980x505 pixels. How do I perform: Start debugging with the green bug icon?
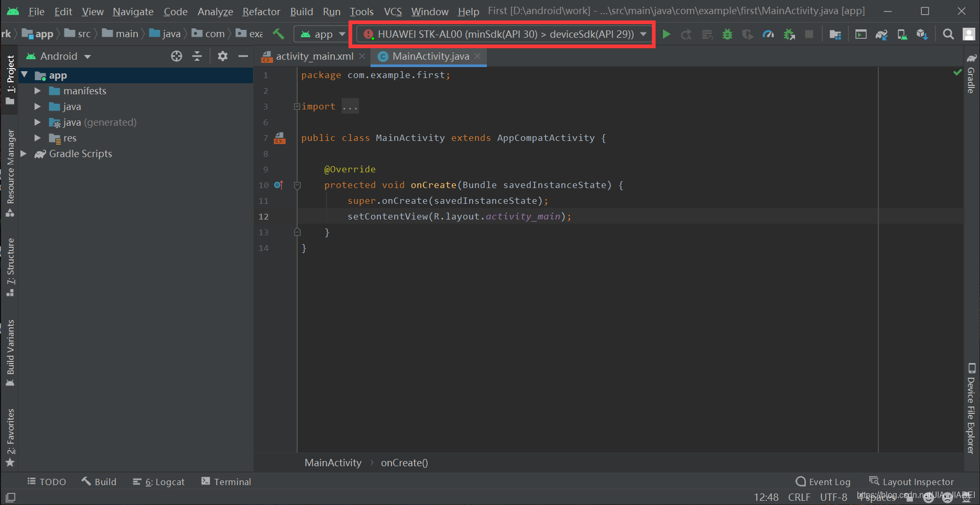point(727,35)
